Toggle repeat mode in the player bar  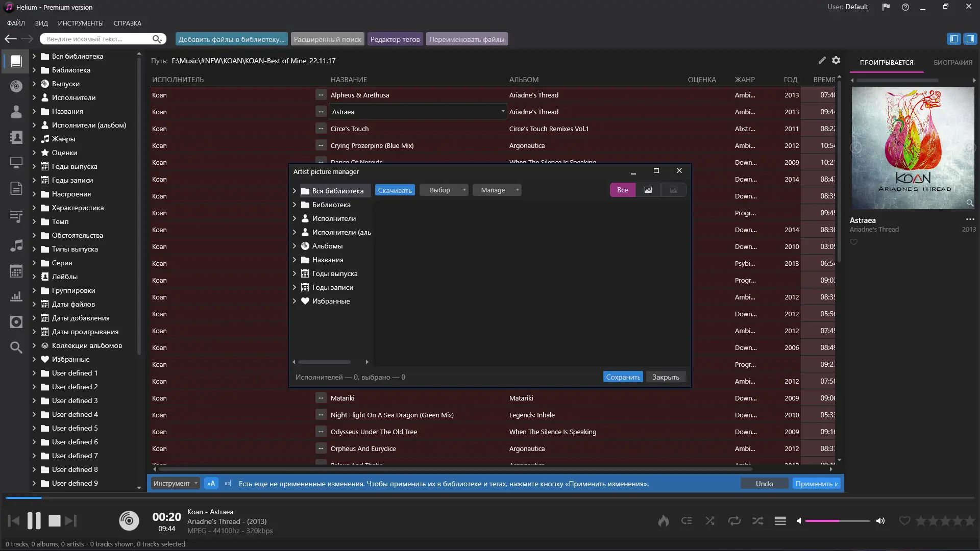(734, 521)
